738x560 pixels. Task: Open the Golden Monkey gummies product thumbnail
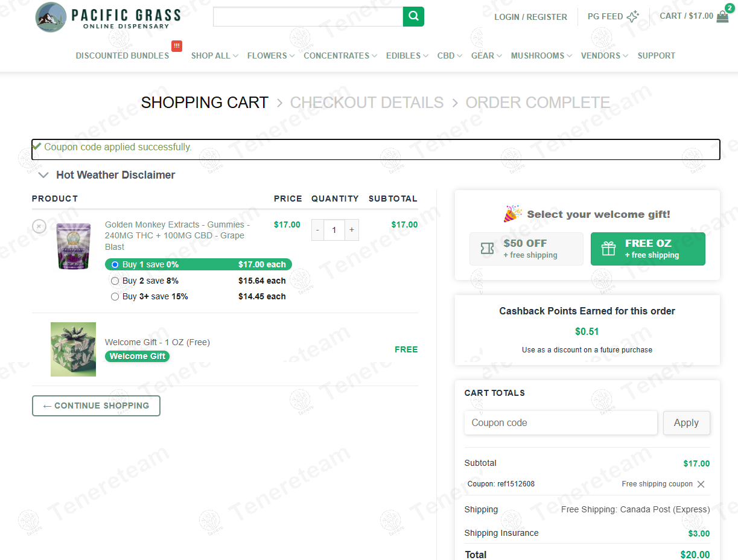(x=74, y=246)
